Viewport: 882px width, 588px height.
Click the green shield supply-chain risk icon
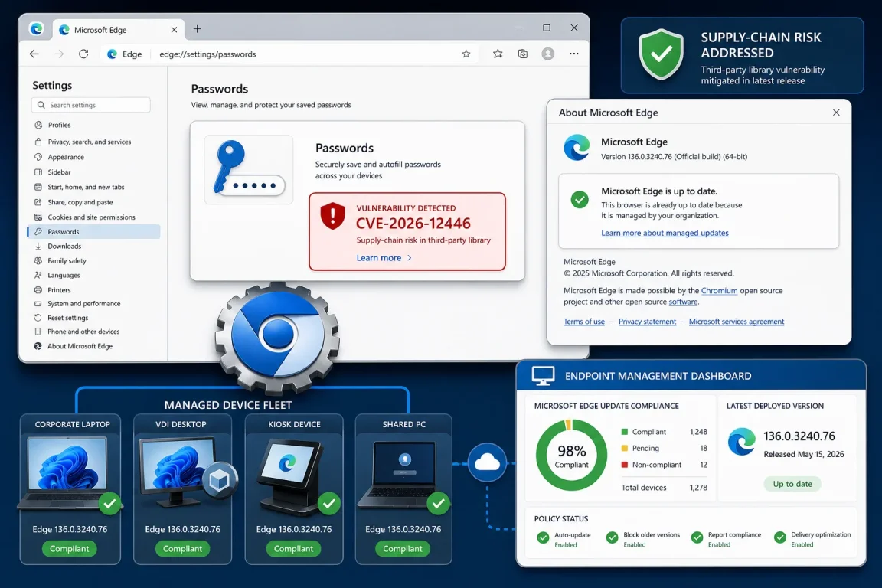pos(661,54)
